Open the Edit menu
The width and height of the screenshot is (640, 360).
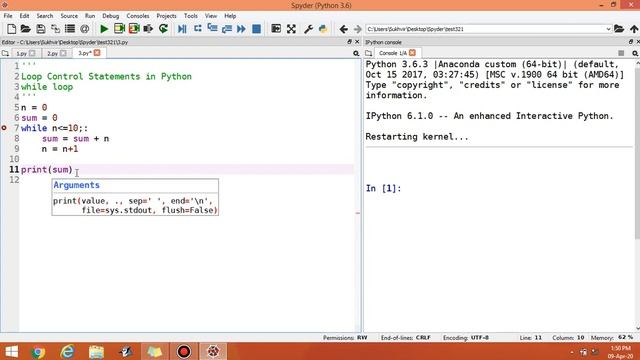pos(24,16)
